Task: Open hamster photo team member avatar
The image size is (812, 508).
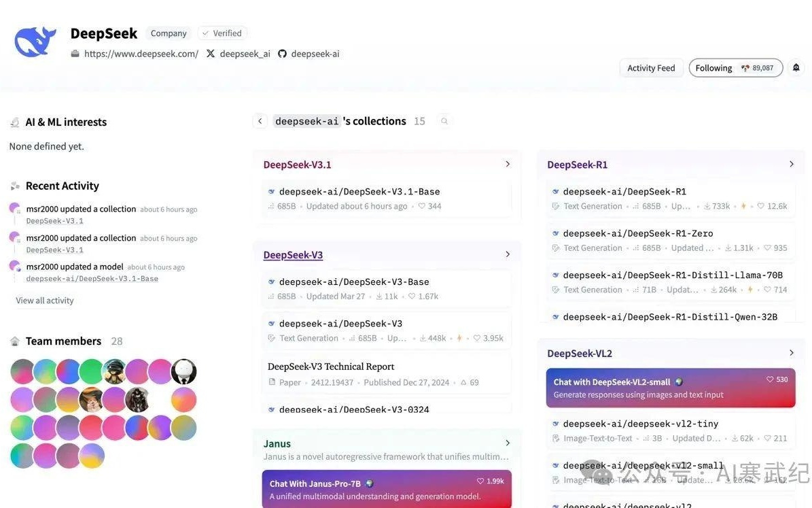Action: point(91,400)
